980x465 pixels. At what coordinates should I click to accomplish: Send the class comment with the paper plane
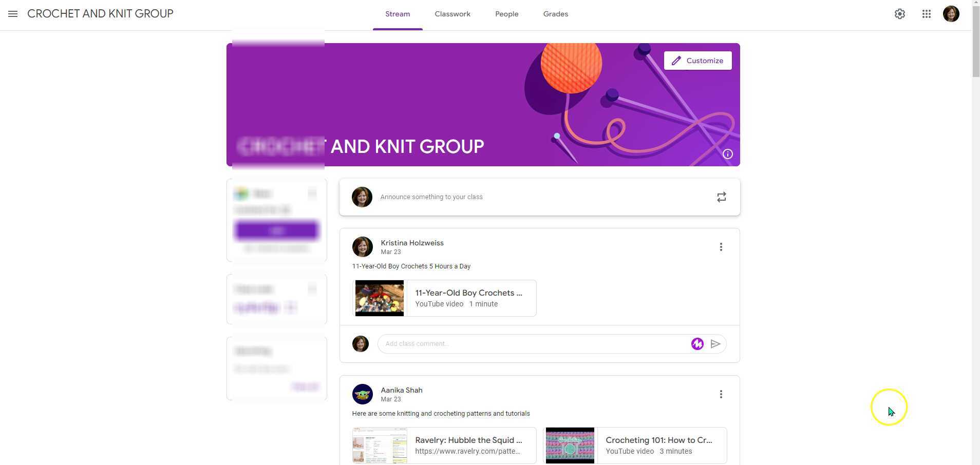(715, 343)
